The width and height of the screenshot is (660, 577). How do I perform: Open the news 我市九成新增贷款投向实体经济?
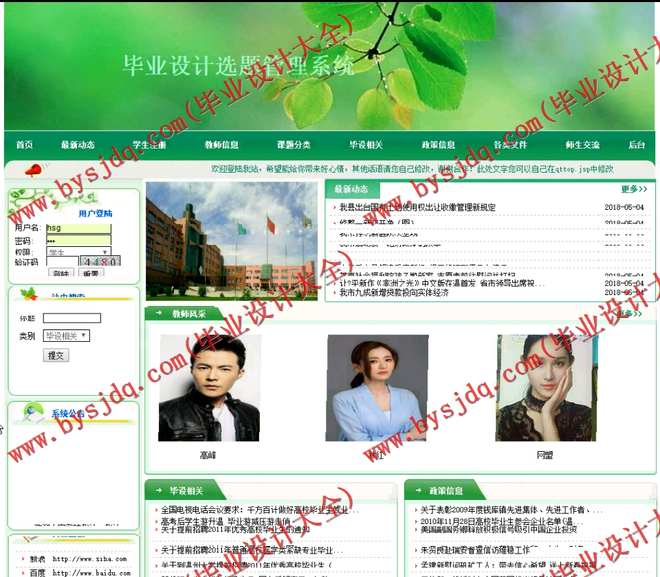pyautogui.click(x=394, y=292)
